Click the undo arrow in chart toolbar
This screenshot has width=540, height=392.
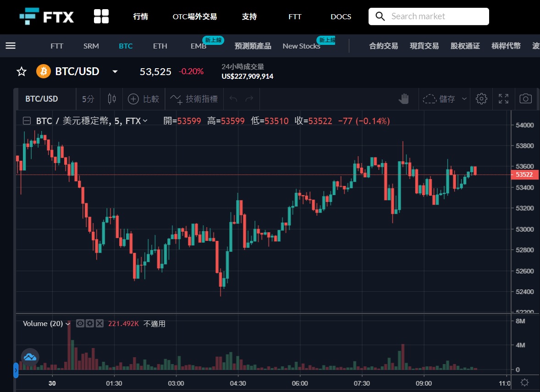[x=233, y=99]
